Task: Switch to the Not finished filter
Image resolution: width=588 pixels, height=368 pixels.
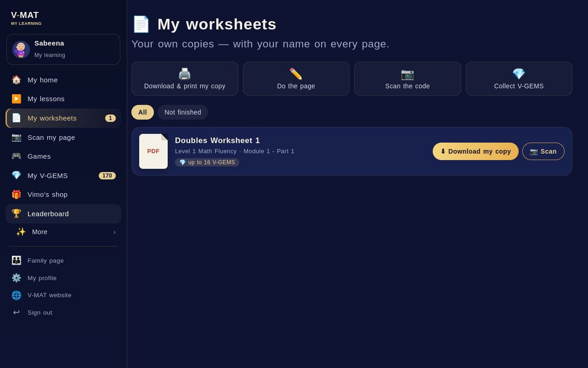Action: pyautogui.click(x=183, y=112)
